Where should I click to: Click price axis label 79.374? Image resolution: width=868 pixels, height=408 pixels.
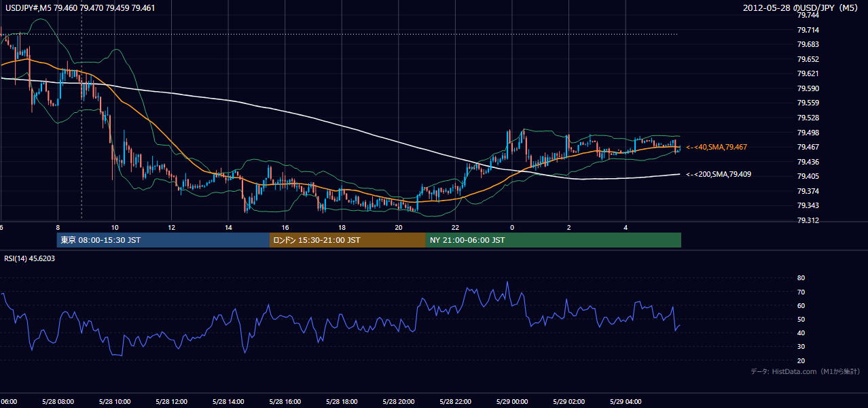coord(807,191)
